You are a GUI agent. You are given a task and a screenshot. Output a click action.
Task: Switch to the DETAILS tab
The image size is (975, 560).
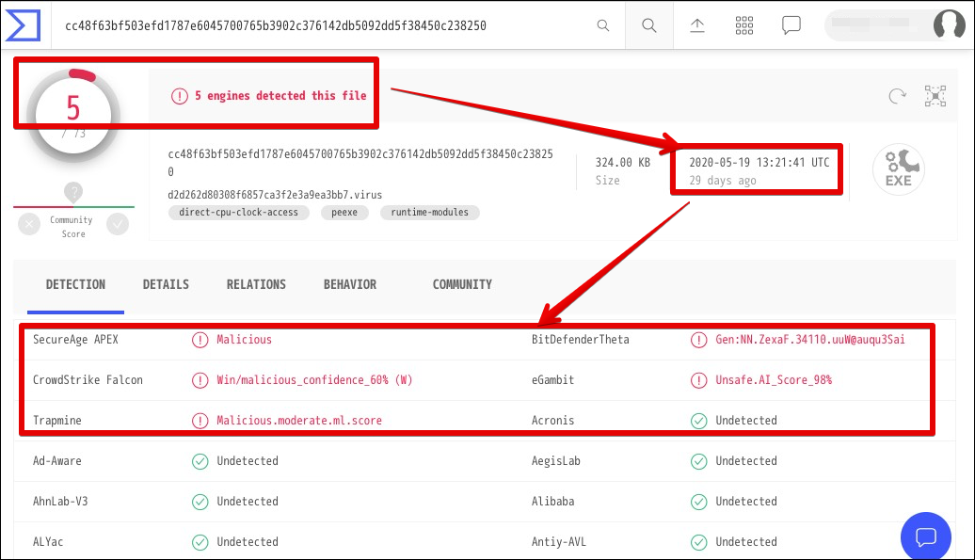coord(166,284)
